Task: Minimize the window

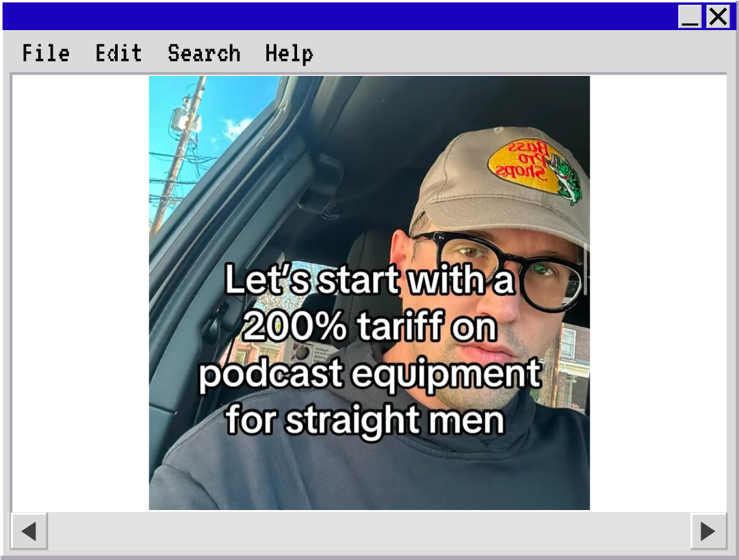Action: [x=690, y=17]
